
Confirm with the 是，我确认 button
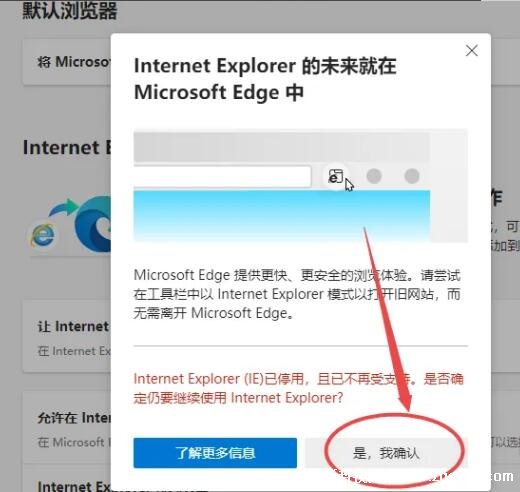(x=386, y=453)
